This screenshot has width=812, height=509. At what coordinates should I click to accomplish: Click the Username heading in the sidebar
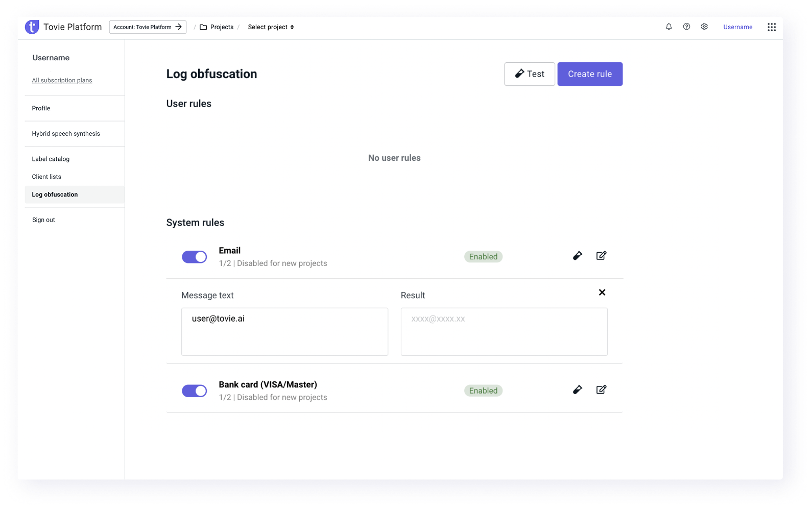tap(51, 58)
